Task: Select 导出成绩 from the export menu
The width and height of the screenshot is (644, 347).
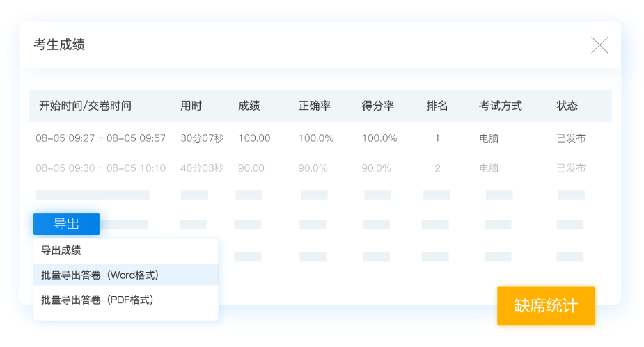Action: point(61,250)
